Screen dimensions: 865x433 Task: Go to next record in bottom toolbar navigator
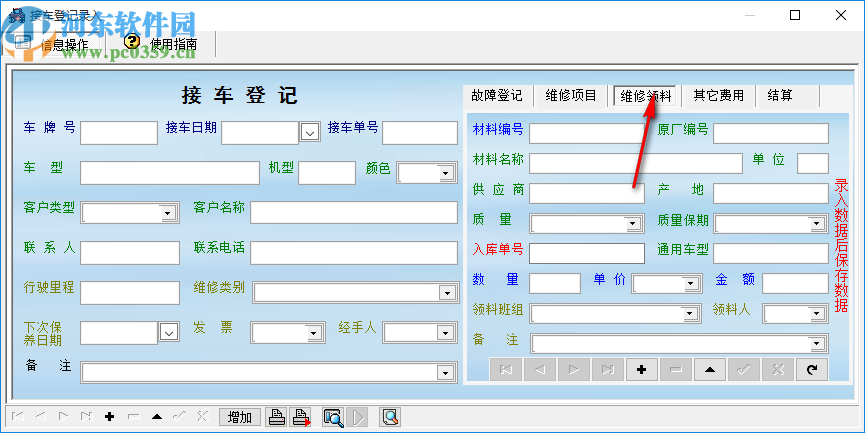pos(63,417)
